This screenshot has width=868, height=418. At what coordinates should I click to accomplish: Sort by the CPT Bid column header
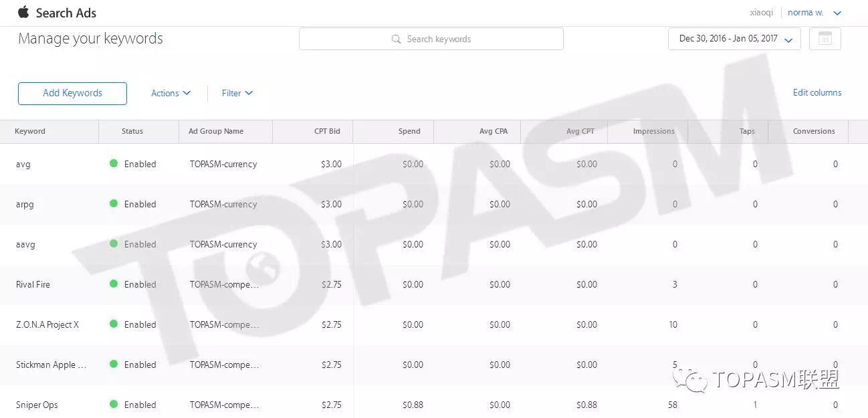click(x=327, y=131)
